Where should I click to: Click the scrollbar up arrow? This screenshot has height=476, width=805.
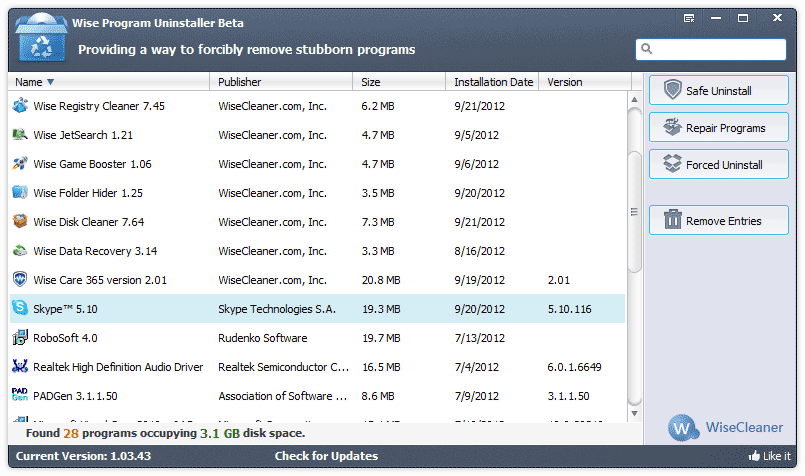pos(635,99)
